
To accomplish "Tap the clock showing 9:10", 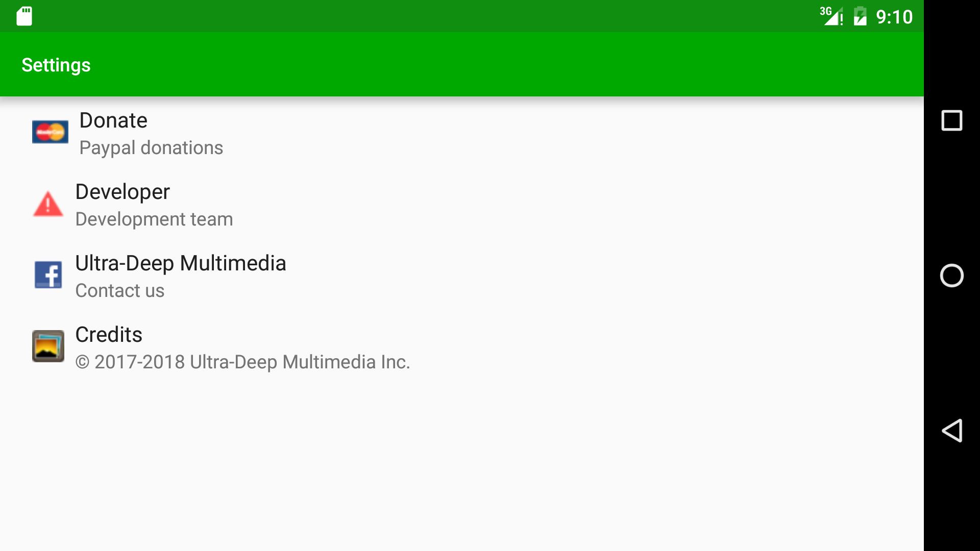I will (x=895, y=16).
